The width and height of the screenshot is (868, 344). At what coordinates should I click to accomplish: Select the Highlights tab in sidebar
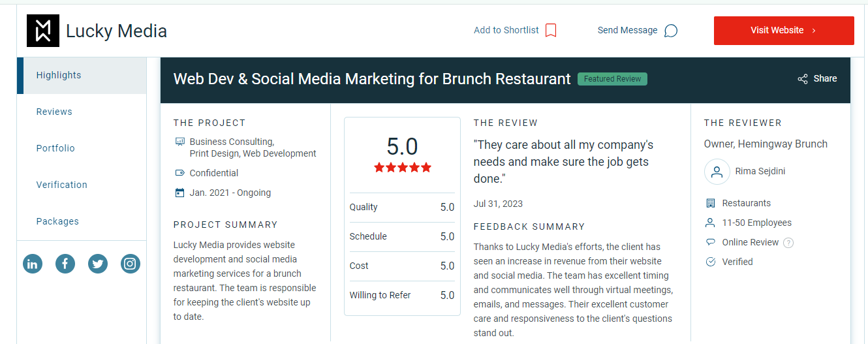point(82,75)
